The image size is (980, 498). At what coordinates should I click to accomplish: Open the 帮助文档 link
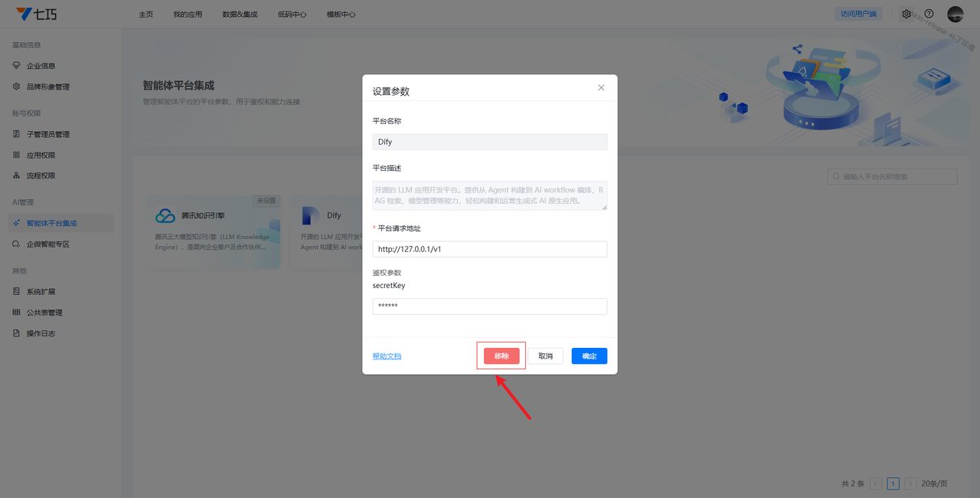coord(387,356)
